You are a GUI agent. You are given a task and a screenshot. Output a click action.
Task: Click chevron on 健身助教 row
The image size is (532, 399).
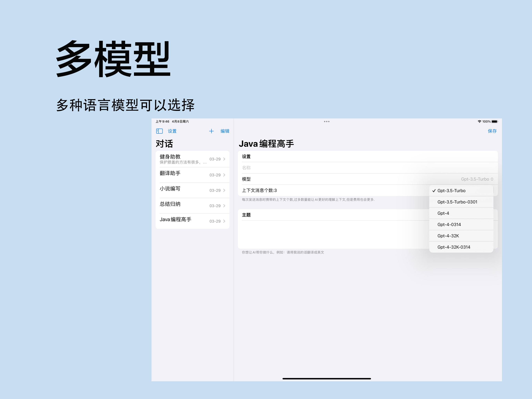pyautogui.click(x=224, y=159)
